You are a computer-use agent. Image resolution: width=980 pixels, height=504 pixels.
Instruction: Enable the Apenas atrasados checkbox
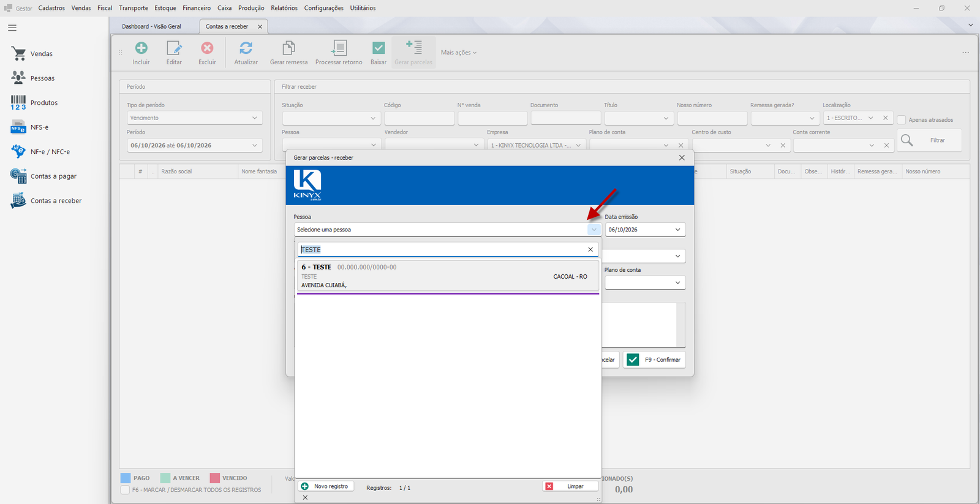point(902,120)
